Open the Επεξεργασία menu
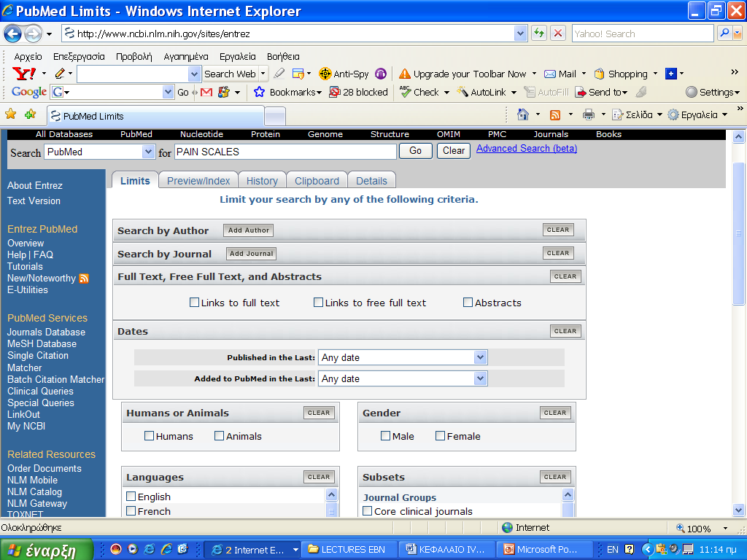Screen dimensions: 747x560 click(79, 57)
